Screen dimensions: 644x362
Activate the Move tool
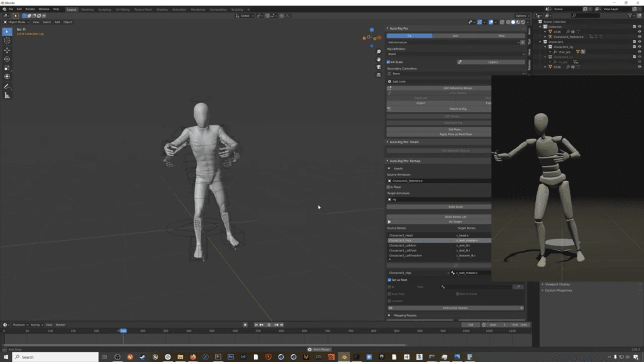coord(7,50)
